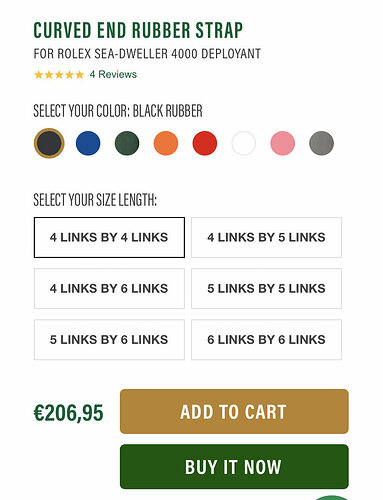This screenshot has height=500, width=383.
Task: Choose the red color swatch
Action: click(205, 143)
